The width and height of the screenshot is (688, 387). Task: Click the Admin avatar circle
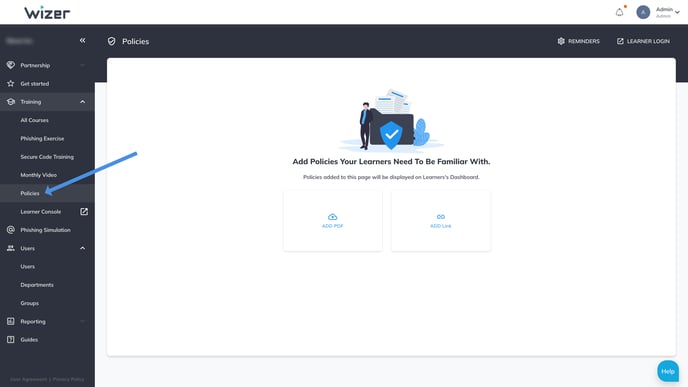click(x=643, y=12)
